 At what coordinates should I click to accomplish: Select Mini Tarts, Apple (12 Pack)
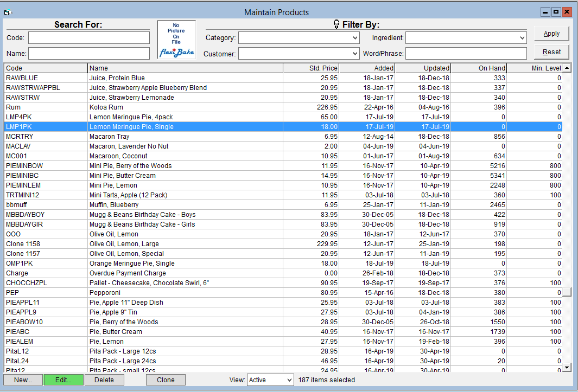tap(283, 195)
